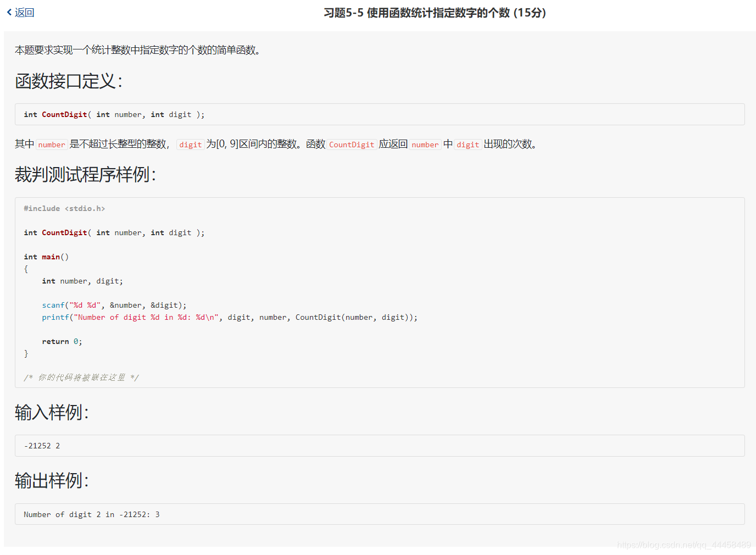Click the heading 输入样例
The image size is (756, 555).
coord(52,412)
